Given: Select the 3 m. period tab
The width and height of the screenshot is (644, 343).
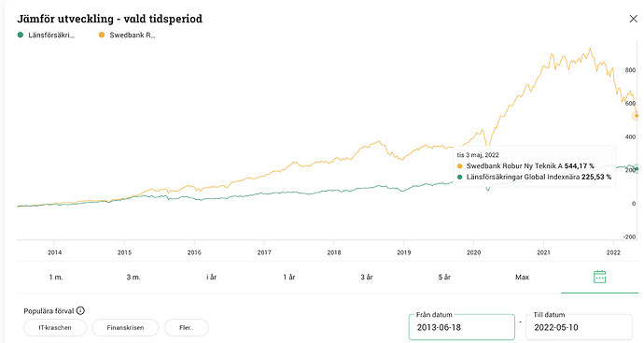Looking at the screenshot, I should click(x=133, y=278).
